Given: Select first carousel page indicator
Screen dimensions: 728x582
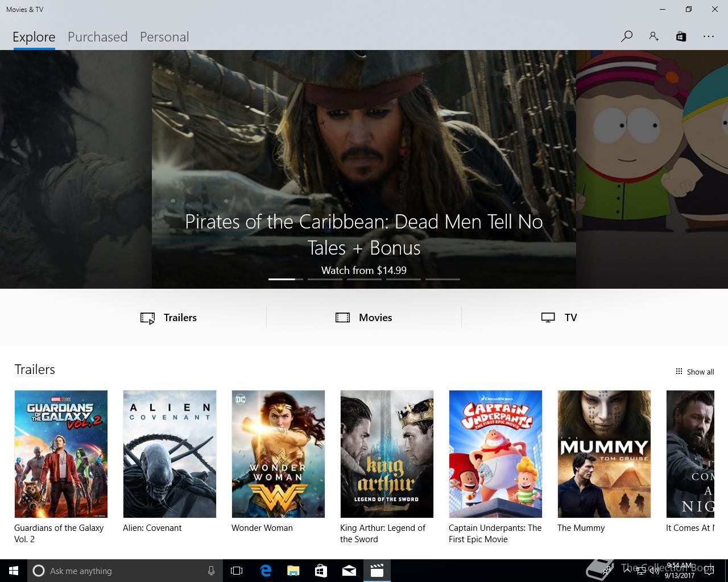Looking at the screenshot, I should (x=286, y=279).
